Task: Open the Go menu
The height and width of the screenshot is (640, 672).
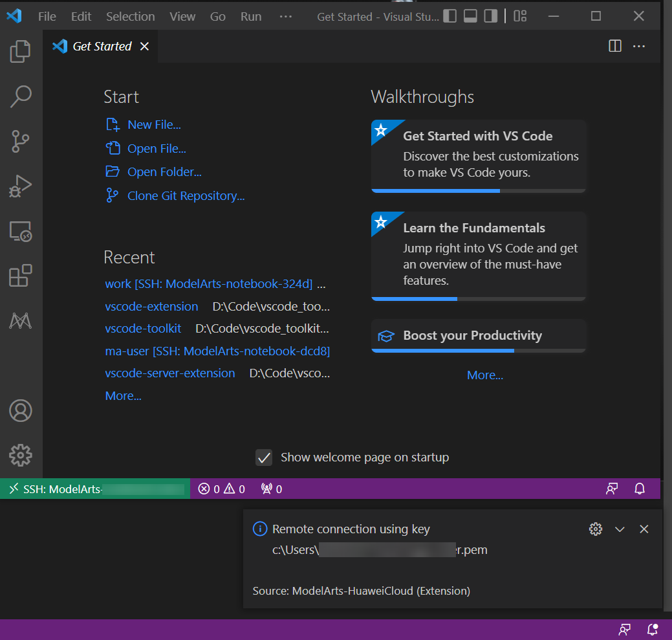Action: coord(218,16)
